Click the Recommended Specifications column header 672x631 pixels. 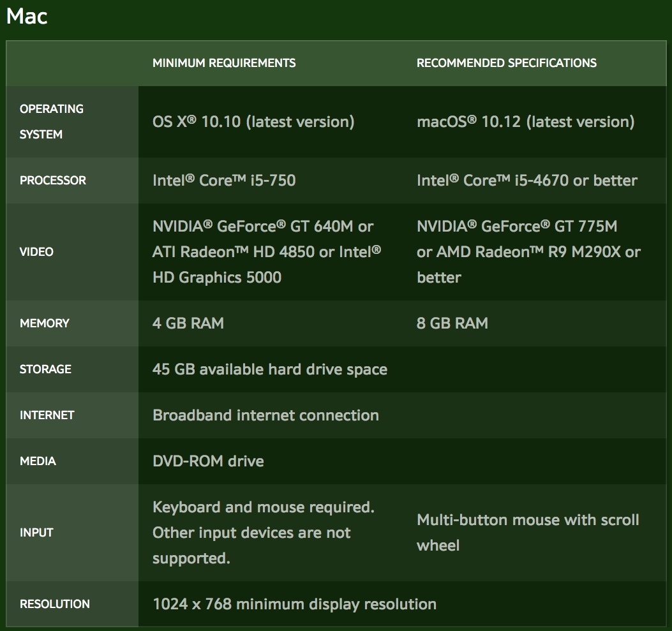[x=506, y=63]
